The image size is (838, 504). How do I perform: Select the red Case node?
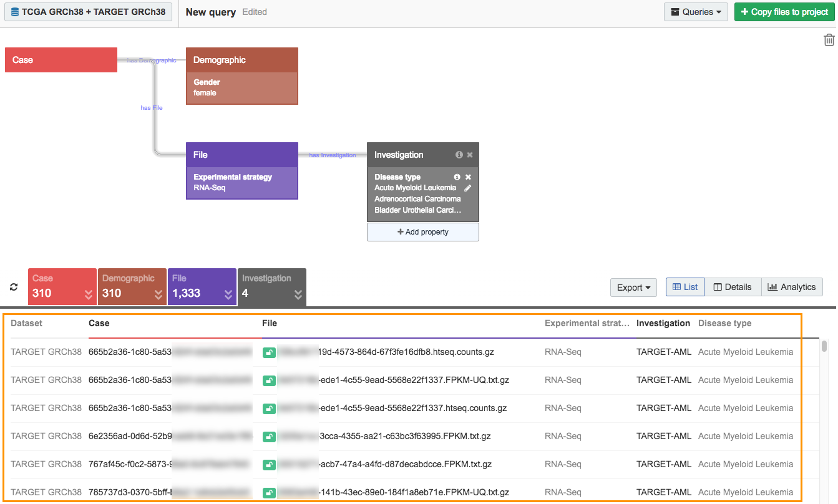click(x=61, y=60)
